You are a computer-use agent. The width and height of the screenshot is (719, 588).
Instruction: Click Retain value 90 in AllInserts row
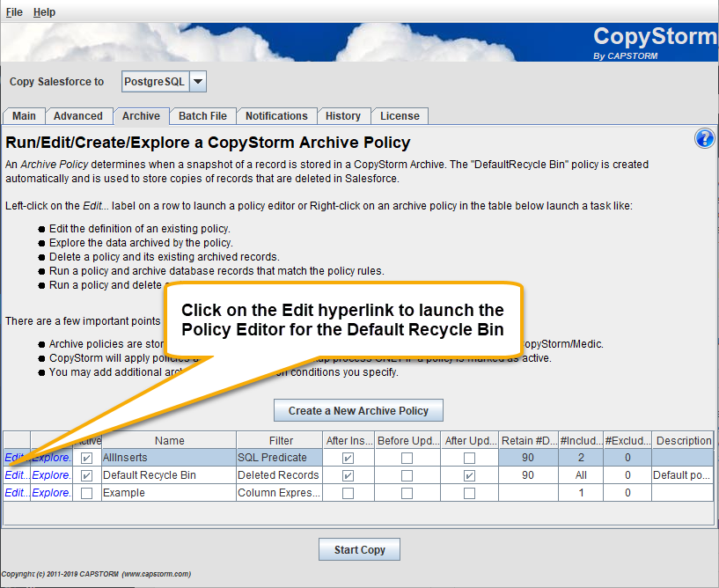(x=528, y=458)
